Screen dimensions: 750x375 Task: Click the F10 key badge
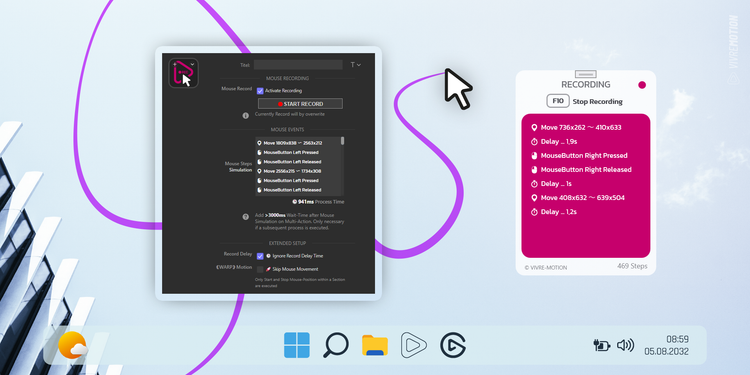[558, 101]
